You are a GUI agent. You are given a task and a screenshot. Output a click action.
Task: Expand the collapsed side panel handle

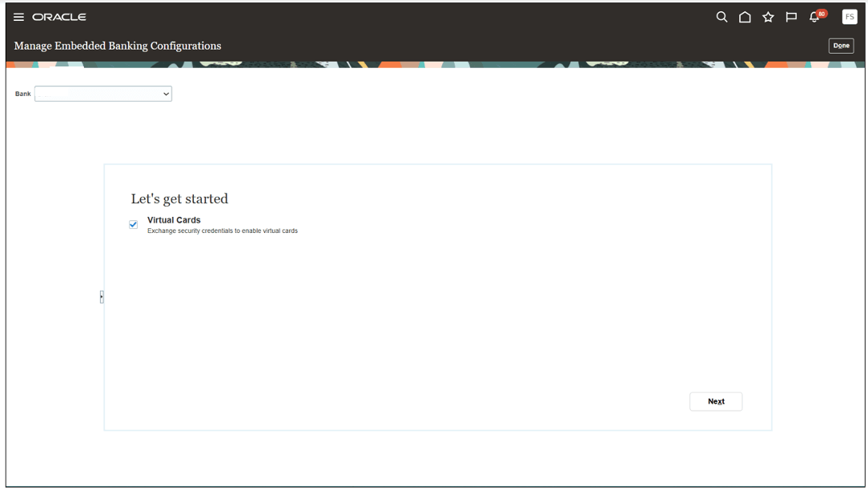click(x=102, y=297)
